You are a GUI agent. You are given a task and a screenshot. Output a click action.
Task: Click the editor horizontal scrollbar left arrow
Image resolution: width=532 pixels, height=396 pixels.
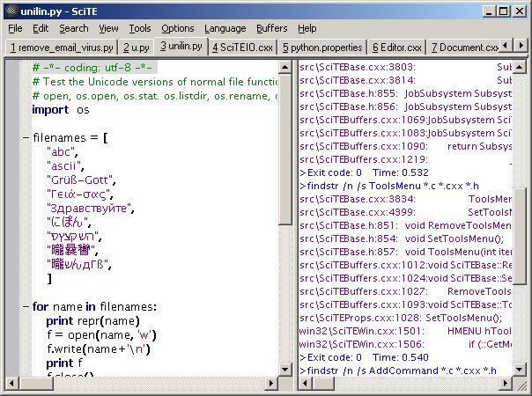tap(11, 384)
